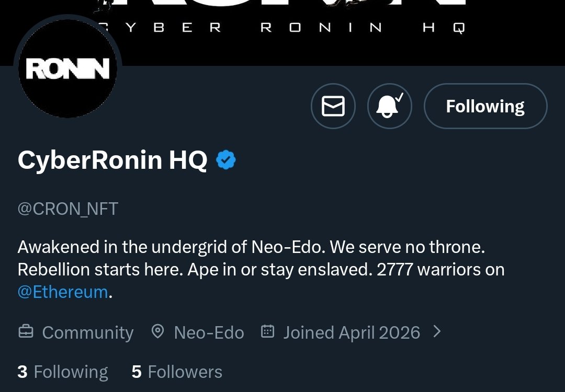
Task: Click the briefcase category icon
Action: click(x=26, y=332)
